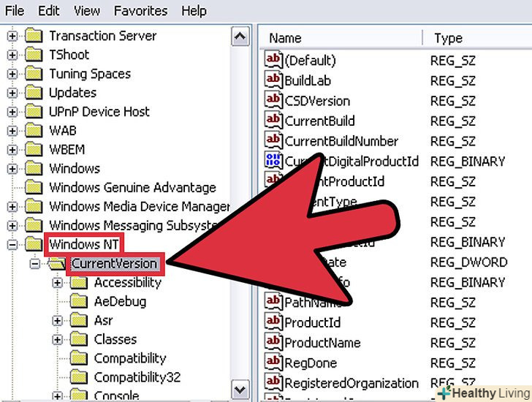
Task: Select the BuildLab value name
Action: coord(308,81)
